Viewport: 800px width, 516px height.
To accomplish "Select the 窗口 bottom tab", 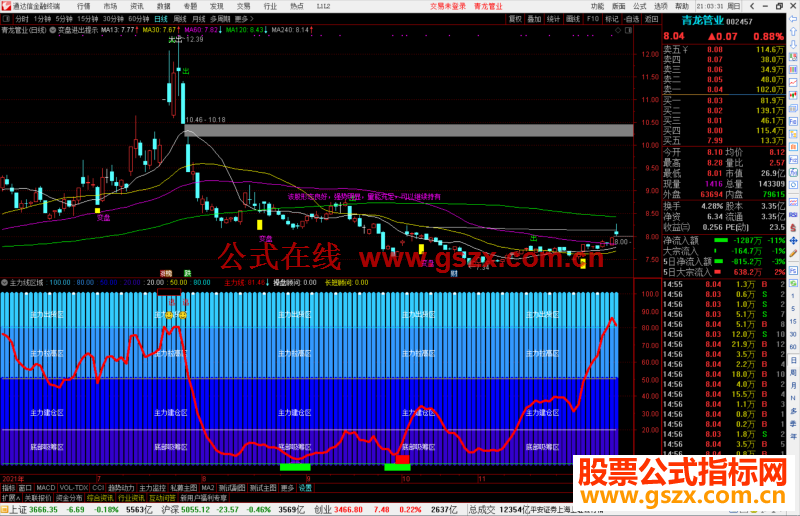I will click(x=26, y=488).
